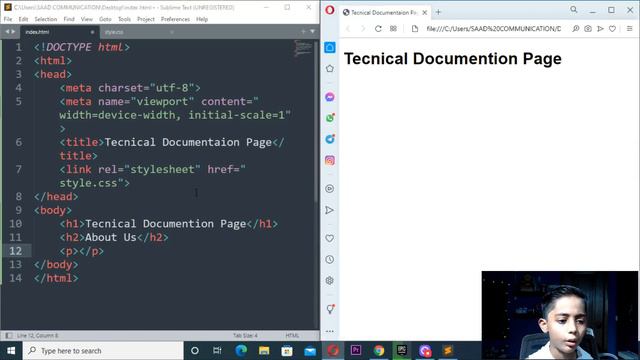Screen dimensions: 640x360
Task: Launch Microsoft Edge from taskbar
Action: [x=241, y=351]
